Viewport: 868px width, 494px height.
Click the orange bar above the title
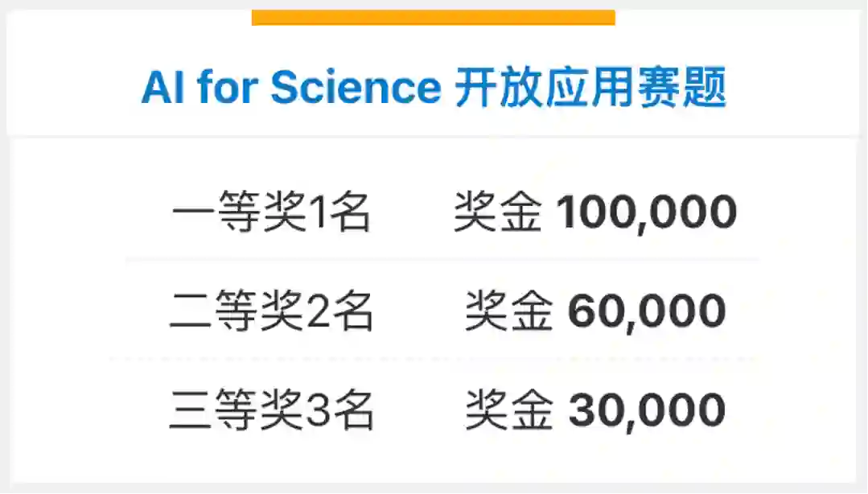point(433,18)
